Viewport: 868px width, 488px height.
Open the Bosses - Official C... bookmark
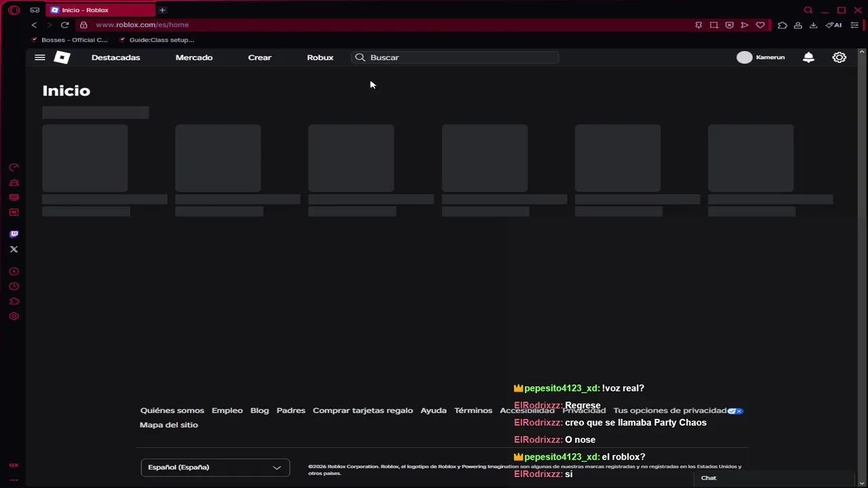point(70,40)
